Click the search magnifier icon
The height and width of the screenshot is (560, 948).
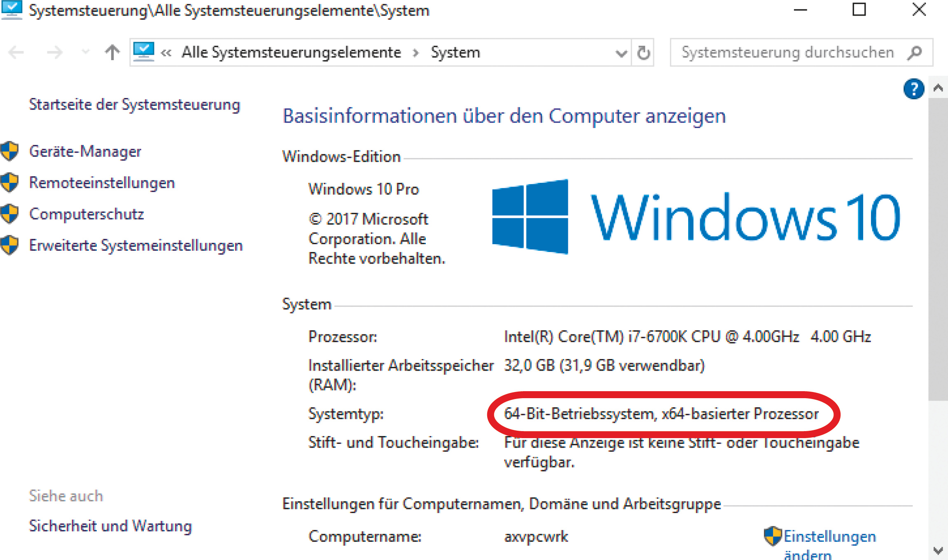pos(915,53)
